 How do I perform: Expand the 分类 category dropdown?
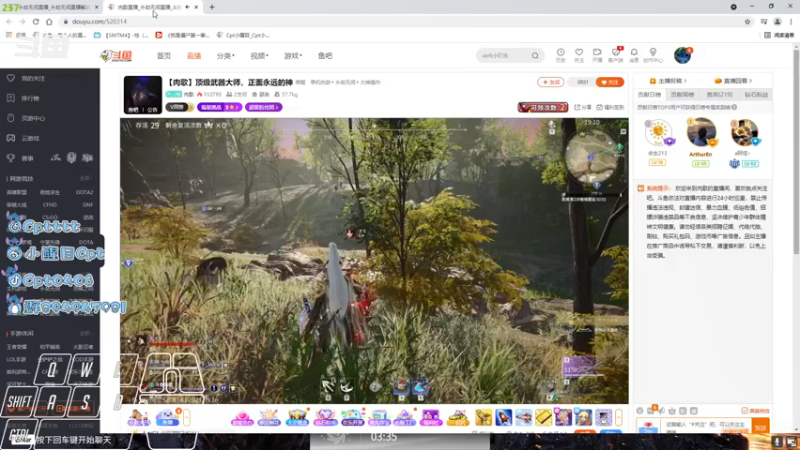click(x=226, y=56)
